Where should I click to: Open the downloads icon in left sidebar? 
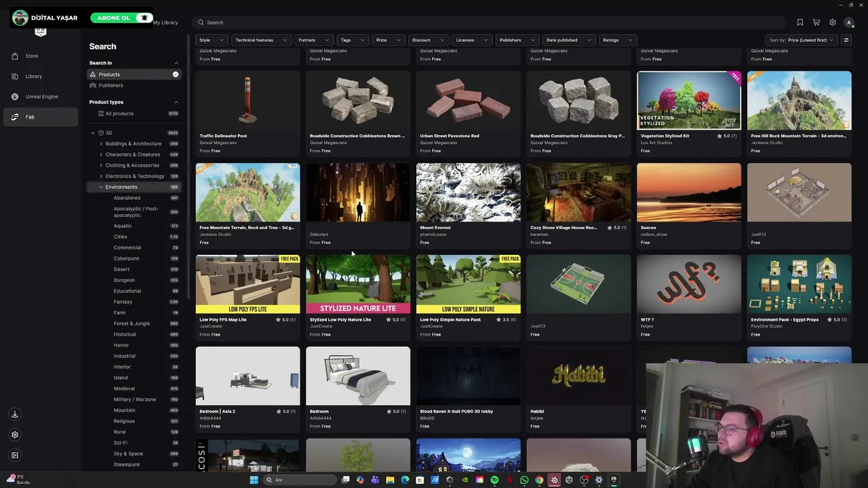click(x=15, y=414)
